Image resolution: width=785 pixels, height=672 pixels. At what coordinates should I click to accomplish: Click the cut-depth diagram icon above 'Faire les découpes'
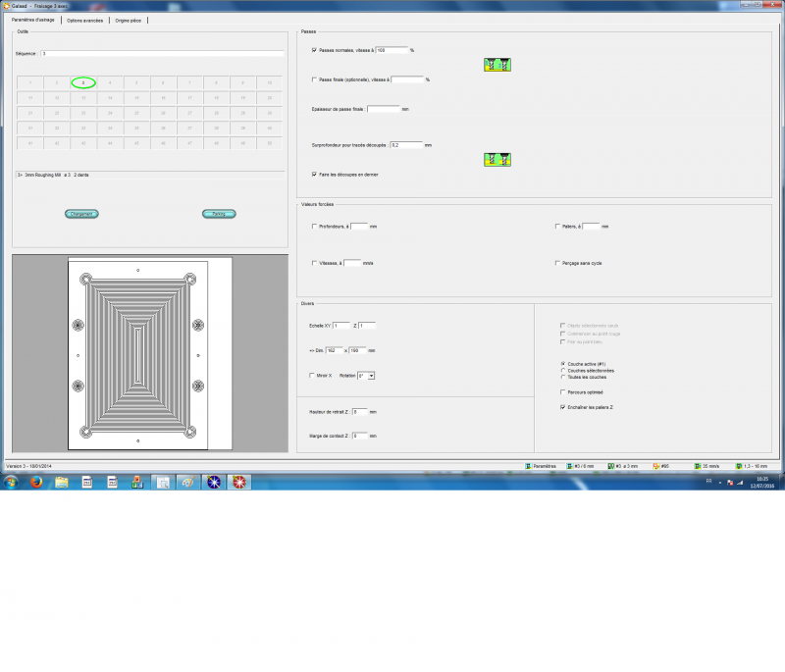498,159
